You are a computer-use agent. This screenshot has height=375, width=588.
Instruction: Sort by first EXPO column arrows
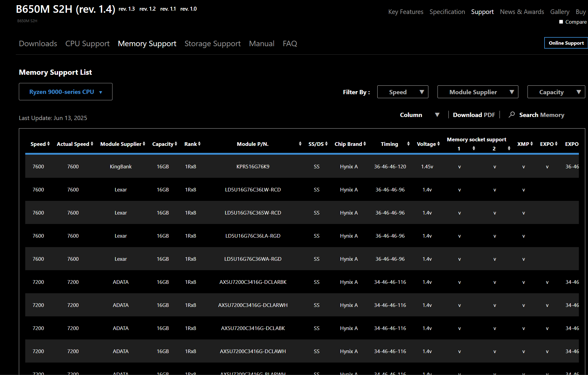pyautogui.click(x=556, y=144)
